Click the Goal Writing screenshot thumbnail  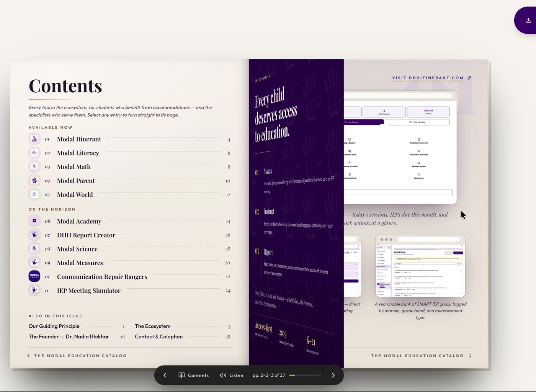point(420,266)
